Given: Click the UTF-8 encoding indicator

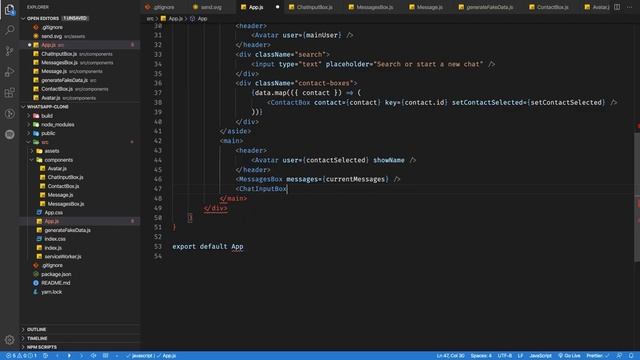Looking at the screenshot, I should pyautogui.click(x=504, y=356).
